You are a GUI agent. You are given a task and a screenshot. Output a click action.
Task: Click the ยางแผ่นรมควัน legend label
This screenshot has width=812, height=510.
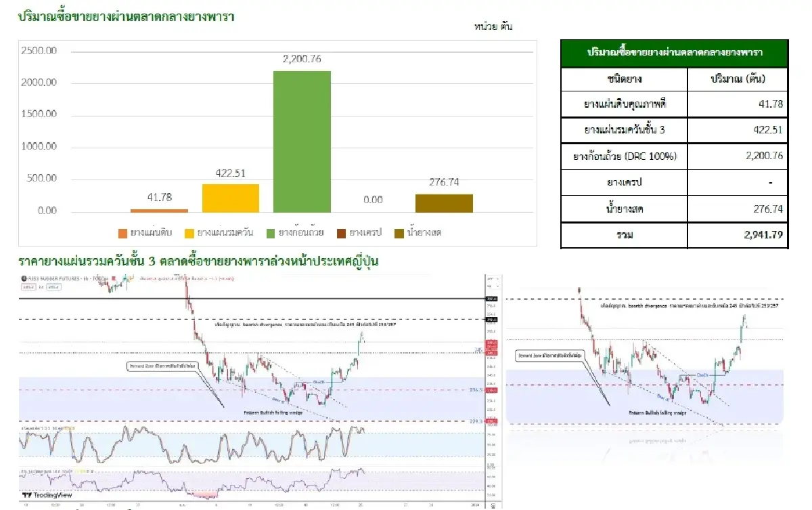coord(225,233)
